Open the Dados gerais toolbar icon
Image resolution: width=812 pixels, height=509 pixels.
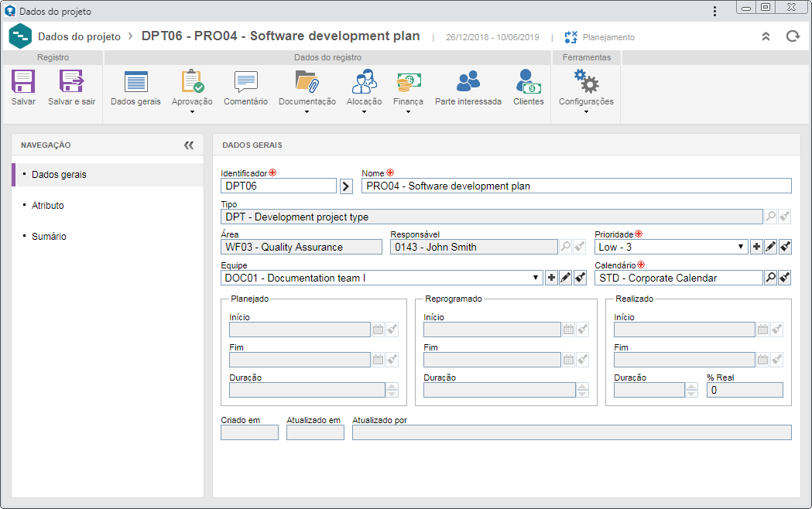[x=136, y=82]
